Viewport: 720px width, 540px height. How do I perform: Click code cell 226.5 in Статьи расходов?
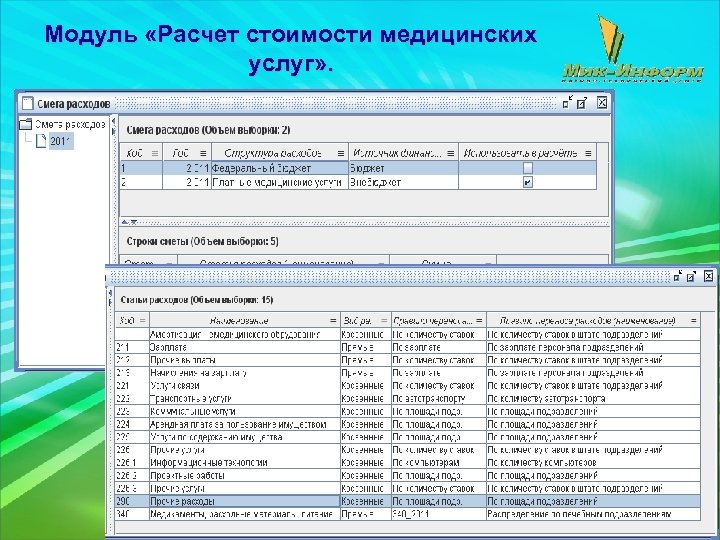[132, 488]
